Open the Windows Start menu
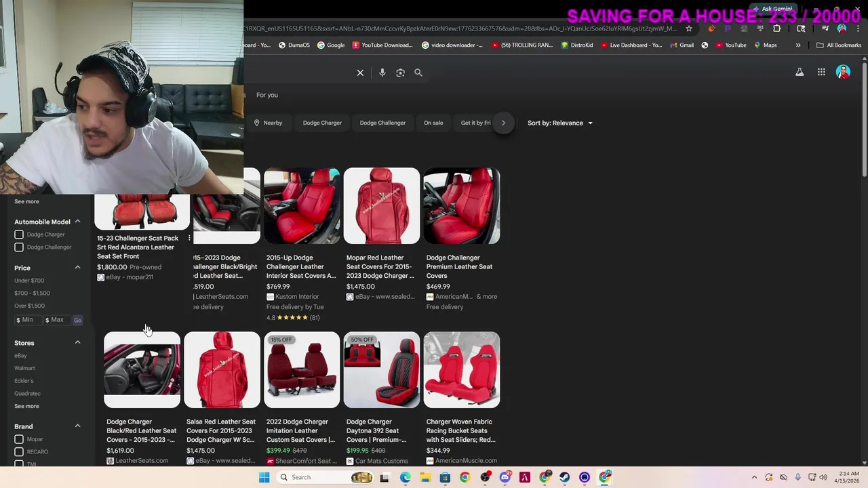868x488 pixels. point(264,477)
